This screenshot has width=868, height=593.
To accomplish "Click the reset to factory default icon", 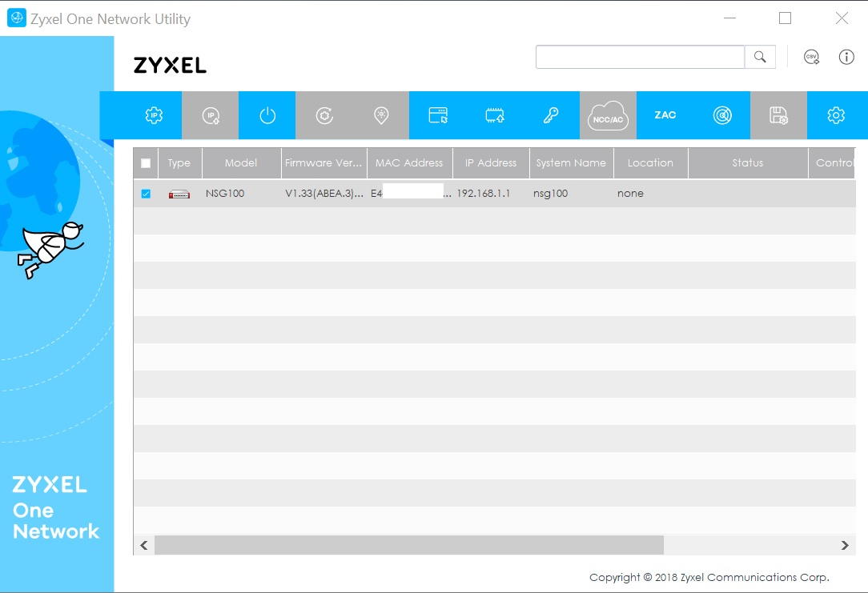I will pyautogui.click(x=324, y=115).
